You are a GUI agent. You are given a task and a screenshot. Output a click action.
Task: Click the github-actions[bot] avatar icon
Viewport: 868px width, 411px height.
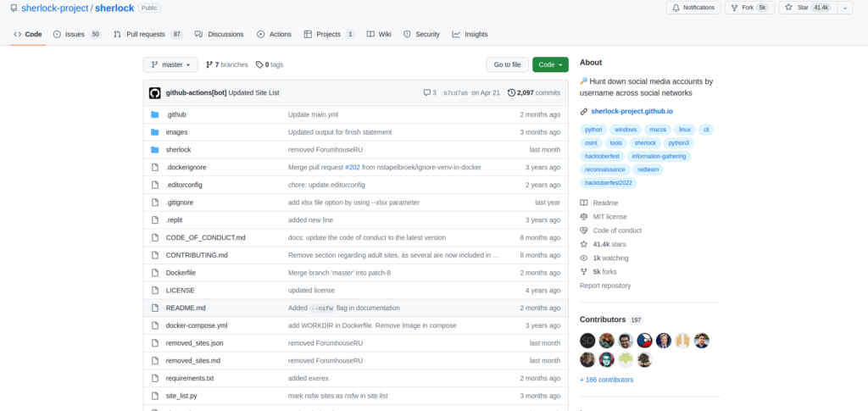coord(155,93)
